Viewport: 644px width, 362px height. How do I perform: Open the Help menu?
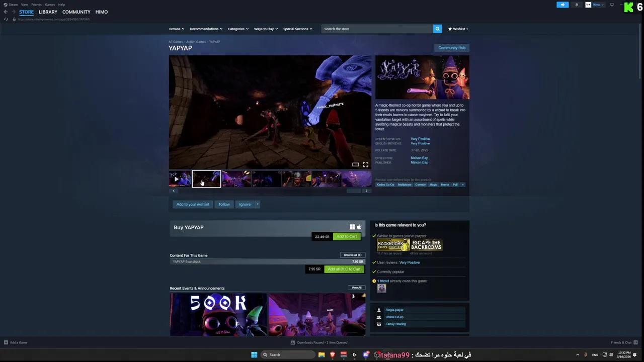click(x=61, y=5)
